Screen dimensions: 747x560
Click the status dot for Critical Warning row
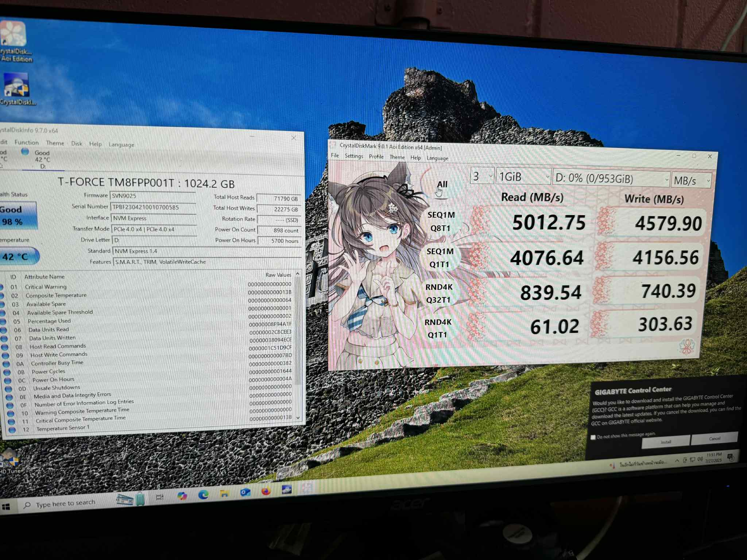coord(1,287)
